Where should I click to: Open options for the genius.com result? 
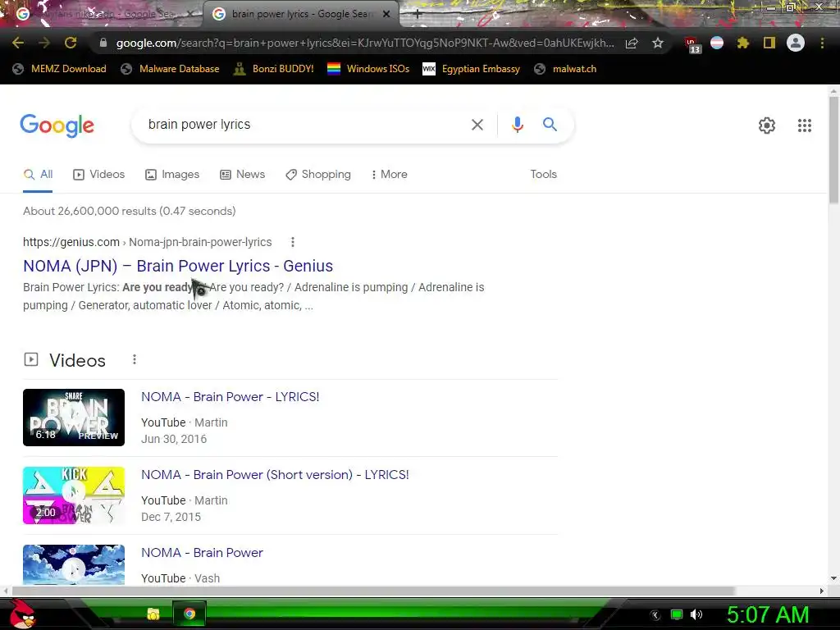coord(293,242)
